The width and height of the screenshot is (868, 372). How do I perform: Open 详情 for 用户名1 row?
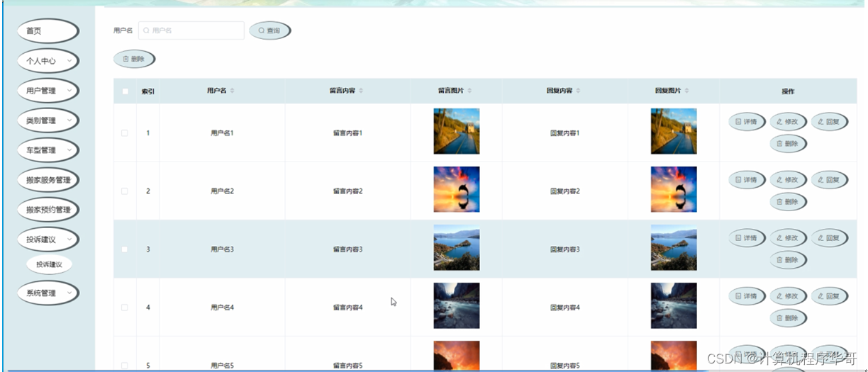[747, 122]
